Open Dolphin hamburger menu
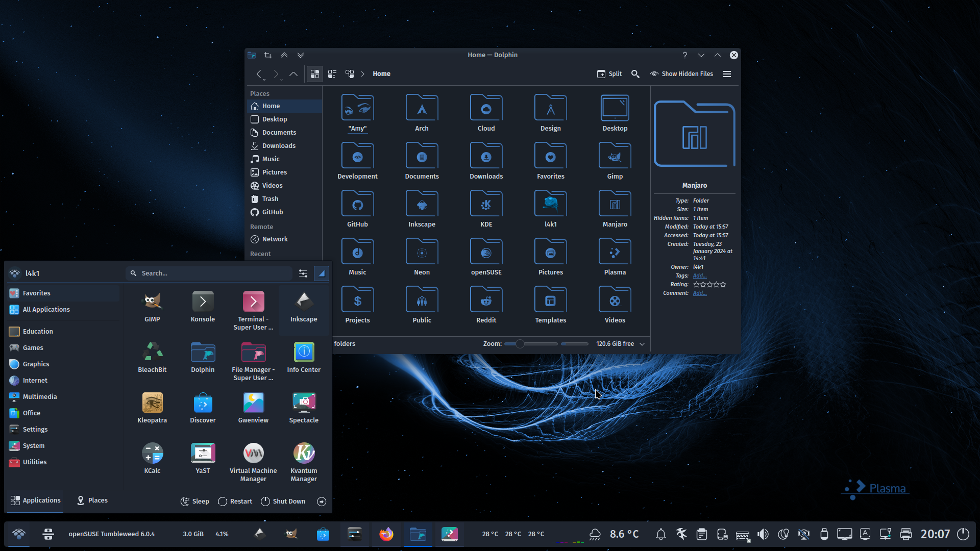 [x=727, y=74]
